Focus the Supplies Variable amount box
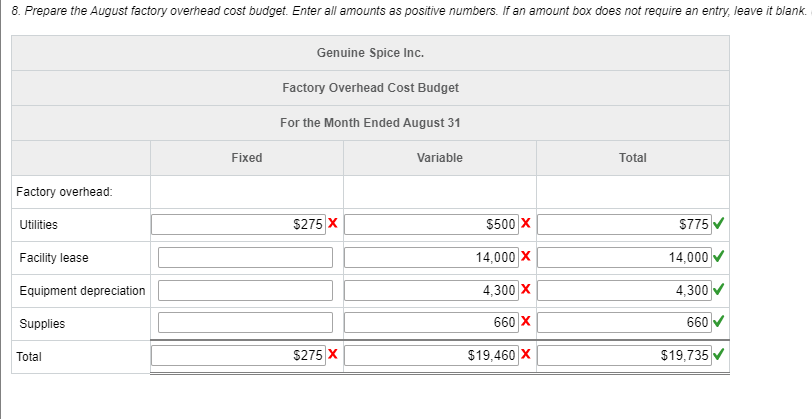The width and height of the screenshot is (812, 419). pyautogui.click(x=431, y=323)
